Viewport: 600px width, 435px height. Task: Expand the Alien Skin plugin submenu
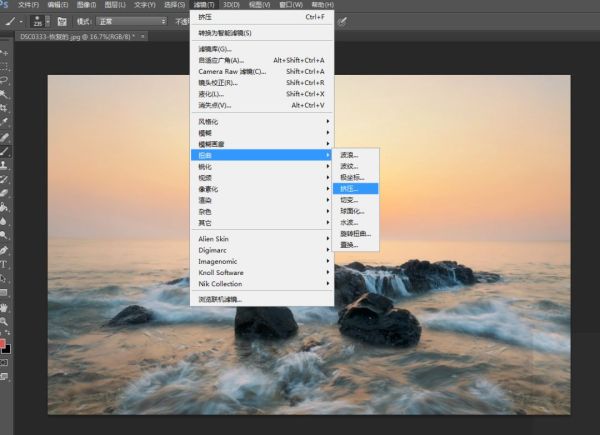pyautogui.click(x=262, y=239)
